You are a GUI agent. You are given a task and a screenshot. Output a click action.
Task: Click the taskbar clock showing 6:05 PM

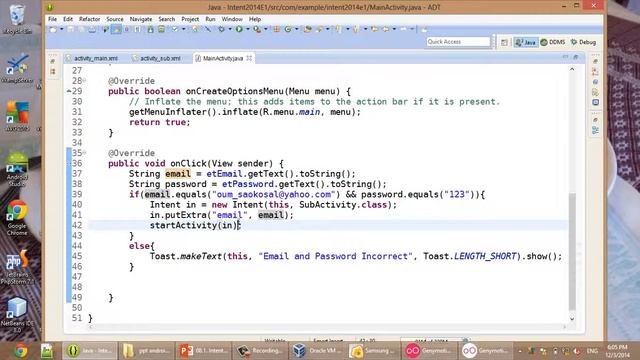coord(617,351)
